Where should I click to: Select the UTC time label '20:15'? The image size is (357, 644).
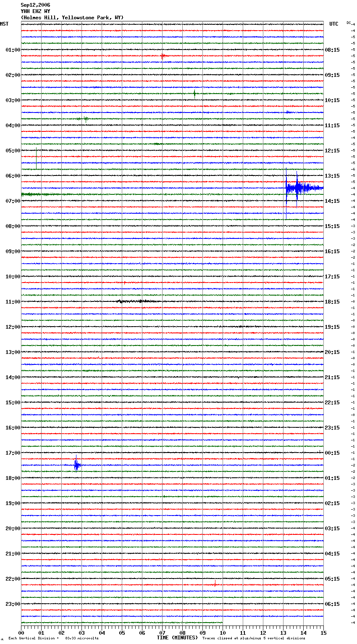pos(332,352)
